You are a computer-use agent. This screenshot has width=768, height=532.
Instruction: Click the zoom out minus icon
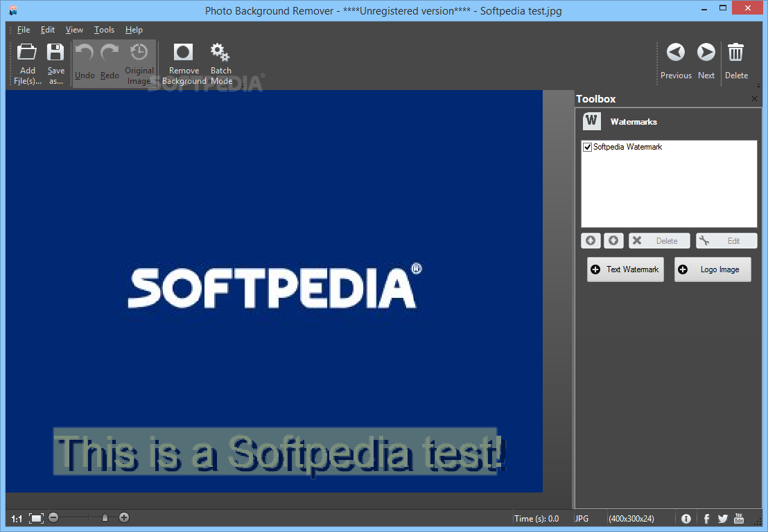pyautogui.click(x=53, y=517)
